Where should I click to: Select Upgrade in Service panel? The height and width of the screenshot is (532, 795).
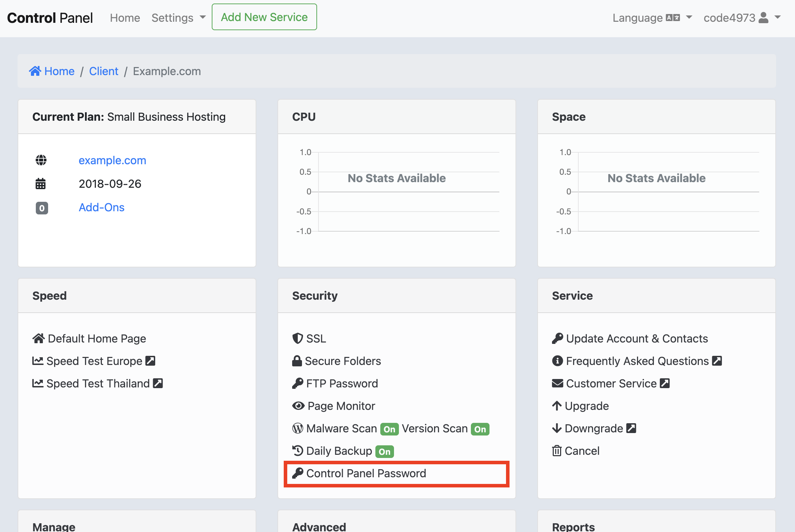(587, 406)
